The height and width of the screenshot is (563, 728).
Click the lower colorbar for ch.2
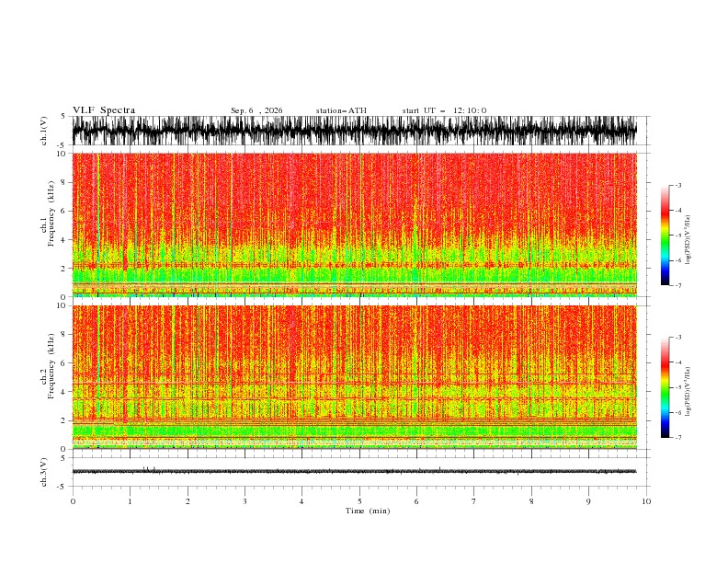click(665, 387)
